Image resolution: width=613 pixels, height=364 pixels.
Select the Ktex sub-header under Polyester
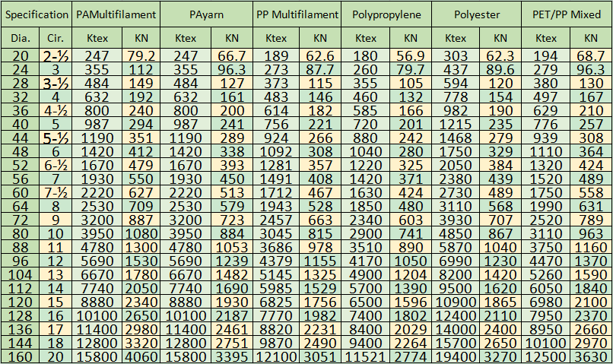[455, 38]
